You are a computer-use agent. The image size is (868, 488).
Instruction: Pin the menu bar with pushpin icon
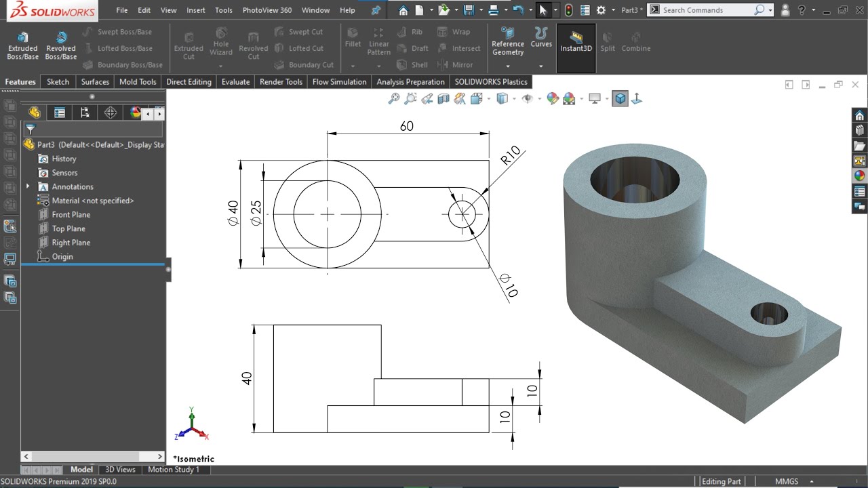pos(376,10)
